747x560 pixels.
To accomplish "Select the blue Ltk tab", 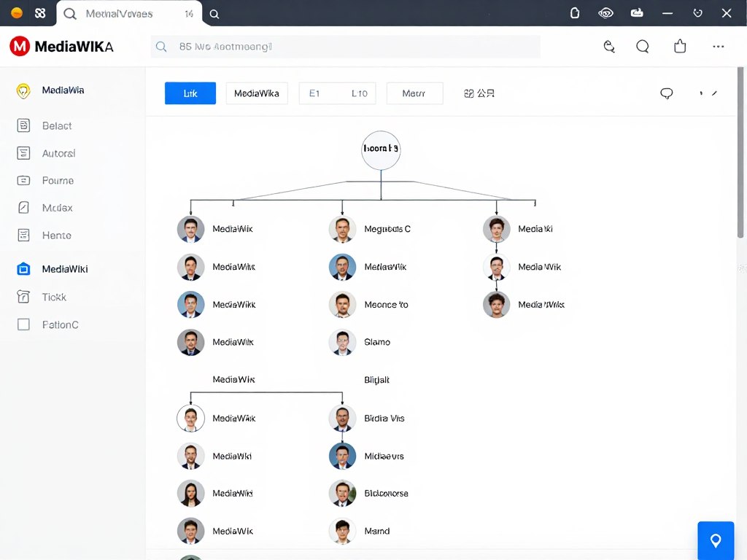I will [x=190, y=93].
